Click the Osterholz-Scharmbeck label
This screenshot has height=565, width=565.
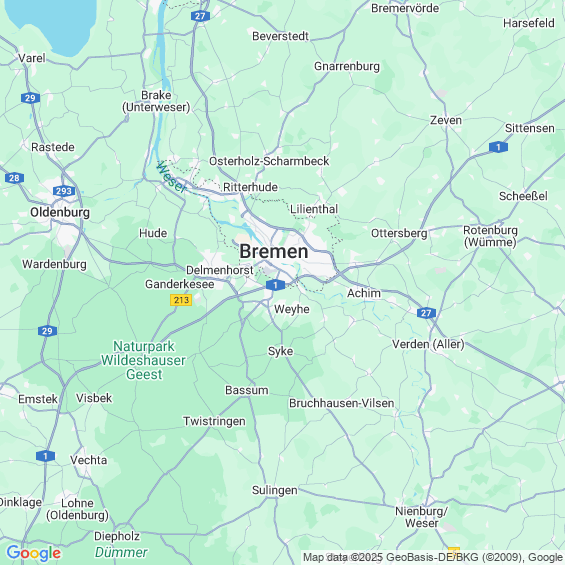269,161
